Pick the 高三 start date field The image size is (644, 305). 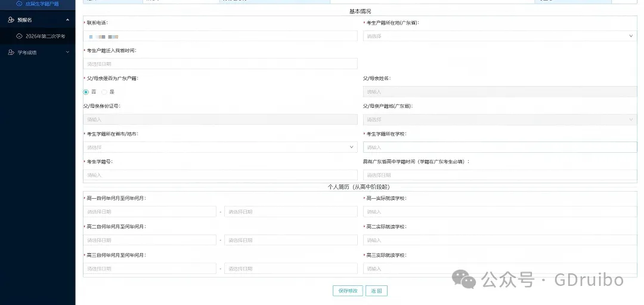150,269
